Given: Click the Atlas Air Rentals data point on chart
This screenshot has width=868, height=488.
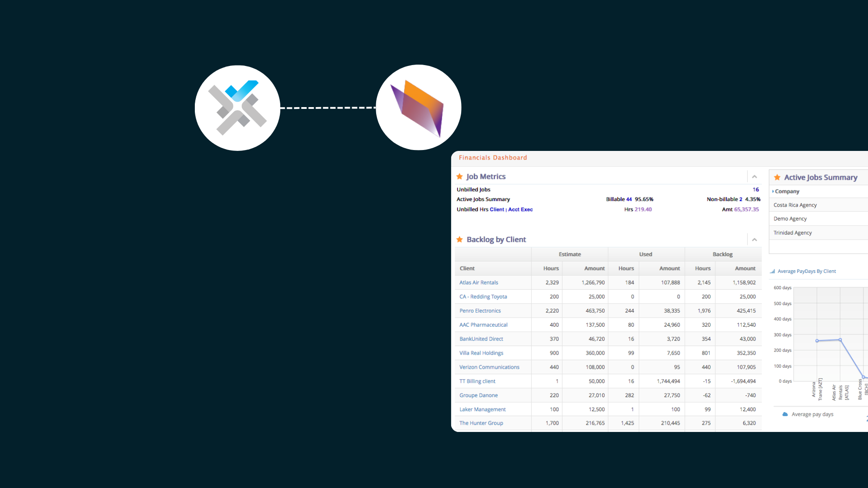Looking at the screenshot, I should coord(840,339).
